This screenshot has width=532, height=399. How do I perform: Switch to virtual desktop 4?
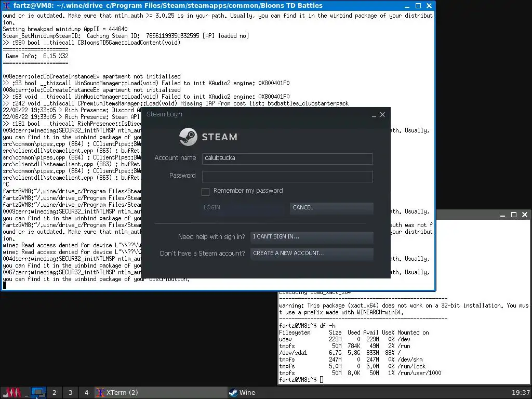coord(87,393)
